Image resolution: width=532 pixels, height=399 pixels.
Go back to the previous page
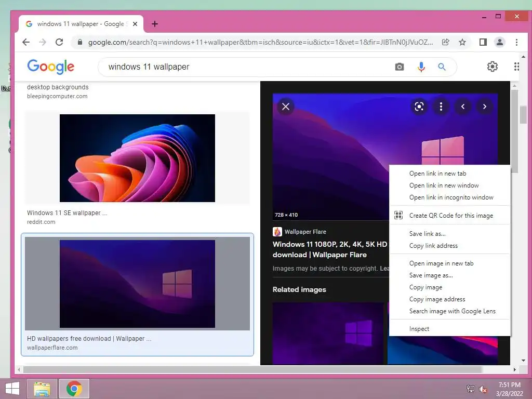(26, 42)
